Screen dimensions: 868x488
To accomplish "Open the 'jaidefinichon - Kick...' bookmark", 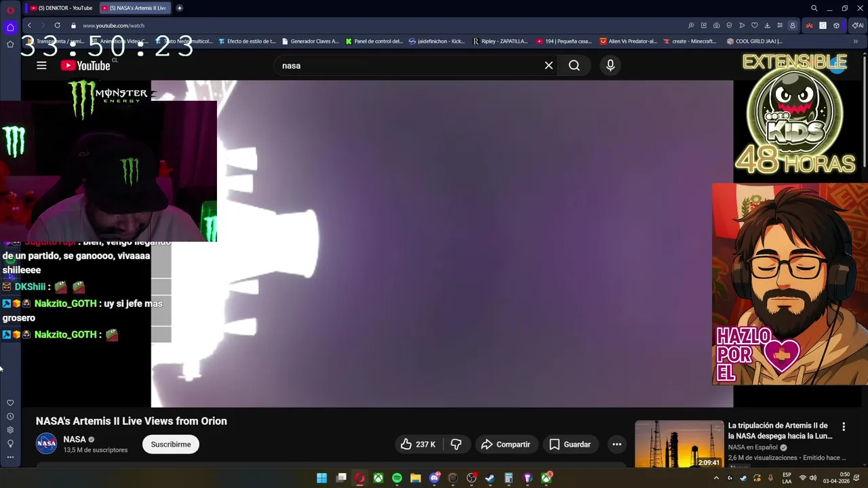I will coord(437,41).
